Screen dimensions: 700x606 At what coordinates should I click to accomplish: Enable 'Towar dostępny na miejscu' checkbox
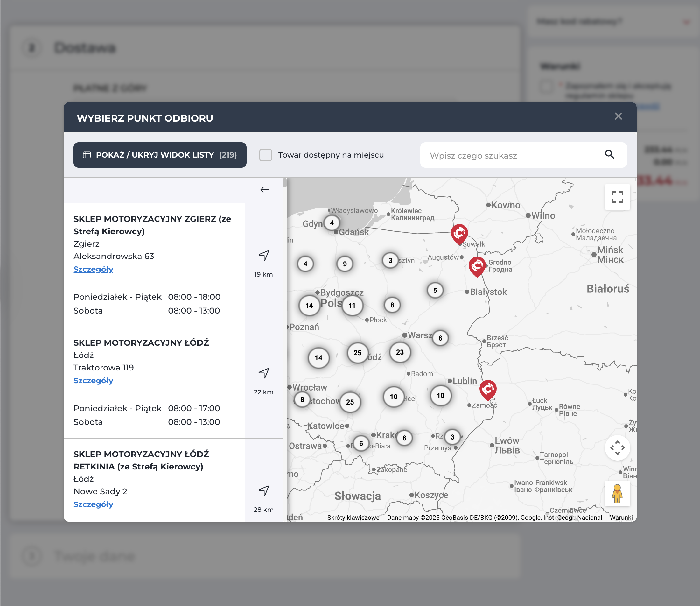[266, 155]
